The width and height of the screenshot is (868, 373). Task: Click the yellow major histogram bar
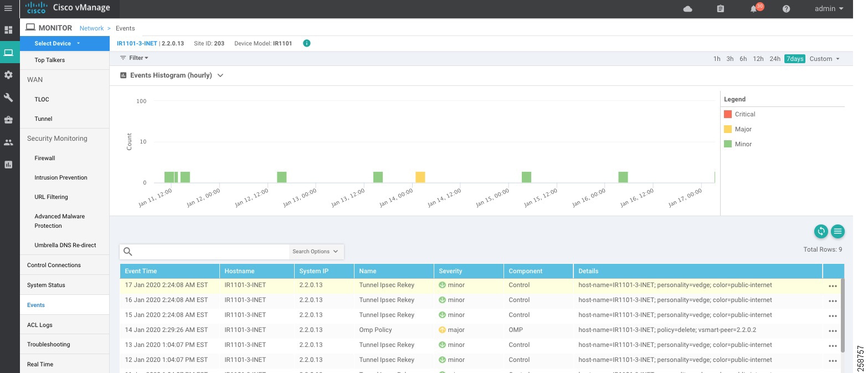[x=420, y=177]
